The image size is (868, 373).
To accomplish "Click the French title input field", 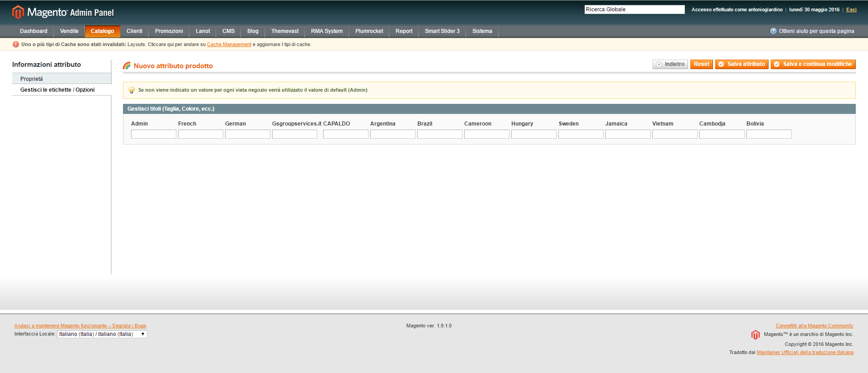I will [201, 134].
